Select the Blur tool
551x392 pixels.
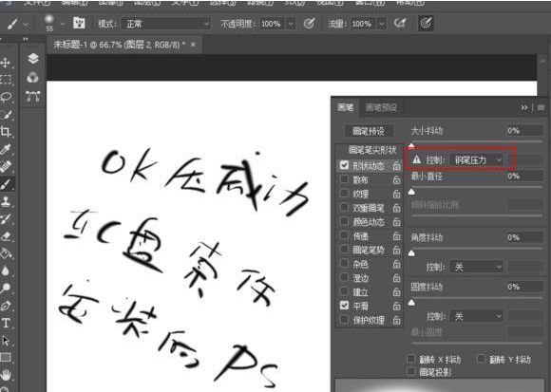[x=6, y=271]
